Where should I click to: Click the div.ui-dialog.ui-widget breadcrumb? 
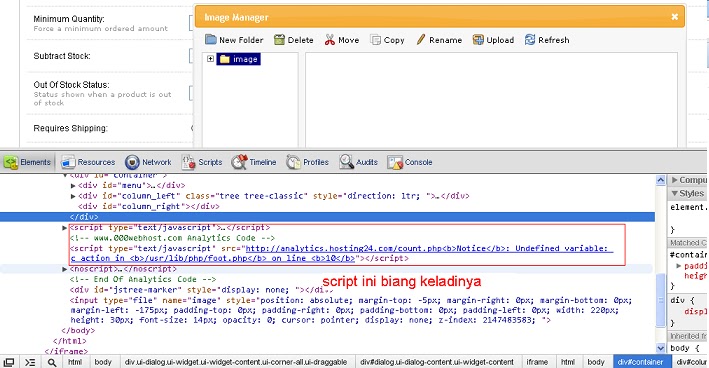coord(236,362)
